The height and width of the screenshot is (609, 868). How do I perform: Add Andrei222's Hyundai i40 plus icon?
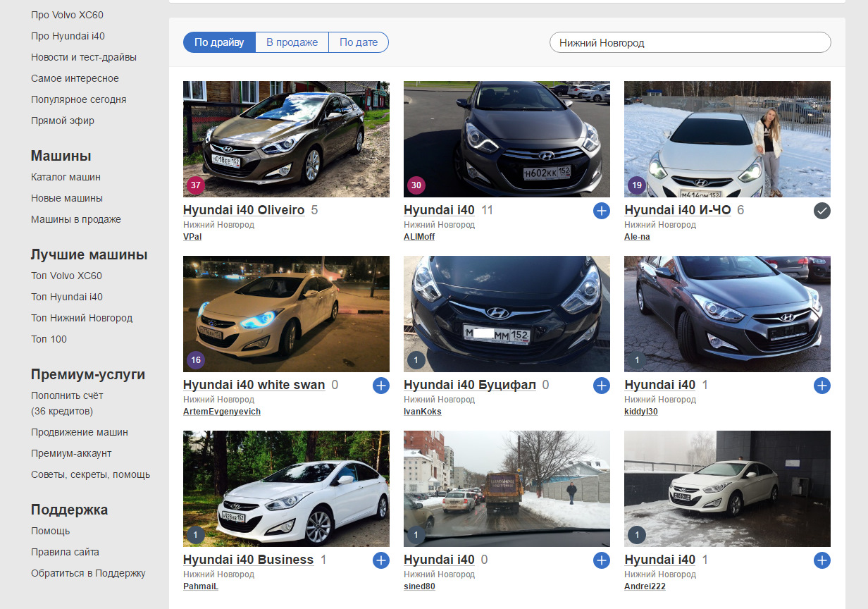821,560
